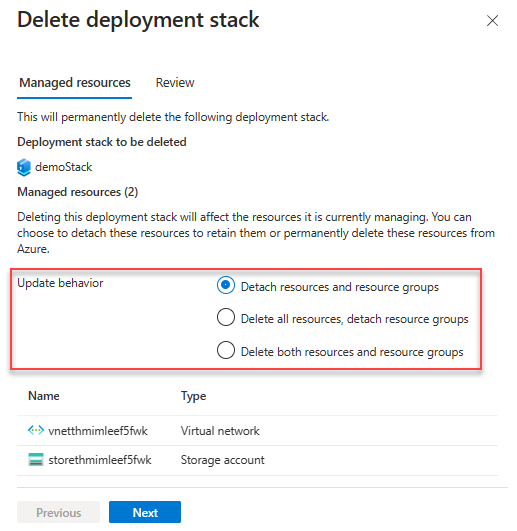The width and height of the screenshot is (517, 531).
Task: Choose Delete all resources, detach resource groups
Action: pos(226,317)
